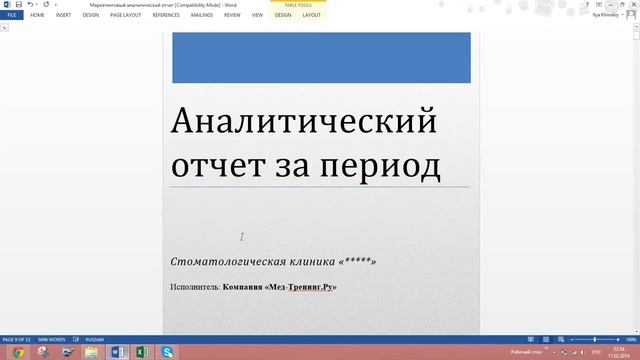Switch to the INSERT ribbon tab
The image size is (640, 360).
[x=63, y=15]
